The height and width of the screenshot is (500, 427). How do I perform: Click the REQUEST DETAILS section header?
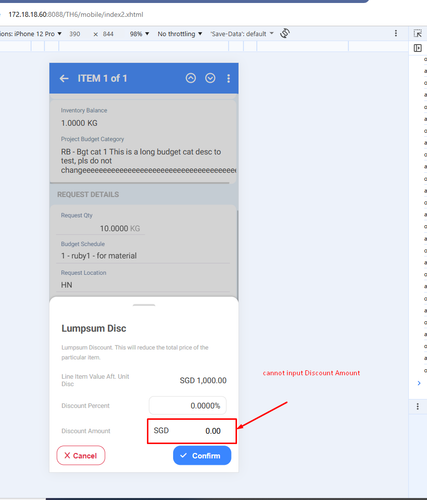click(x=88, y=194)
